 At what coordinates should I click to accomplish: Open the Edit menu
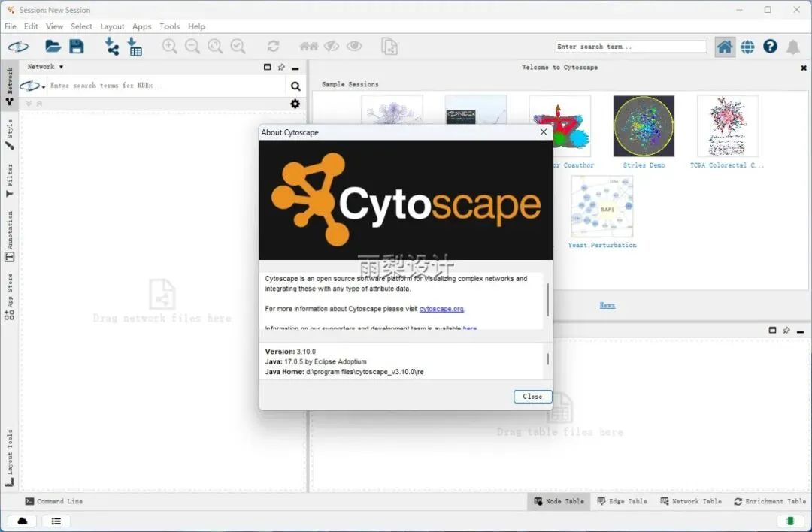click(x=31, y=26)
